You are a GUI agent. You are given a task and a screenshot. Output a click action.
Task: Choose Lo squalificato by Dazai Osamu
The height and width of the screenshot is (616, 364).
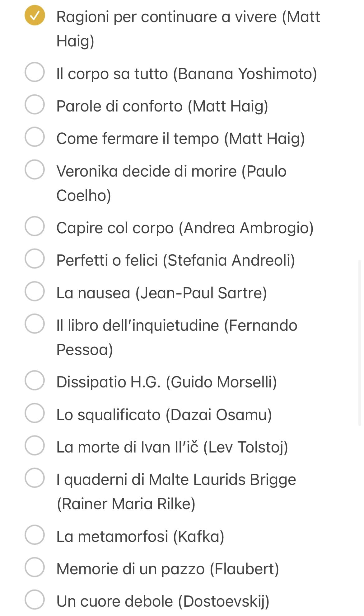pos(35,413)
